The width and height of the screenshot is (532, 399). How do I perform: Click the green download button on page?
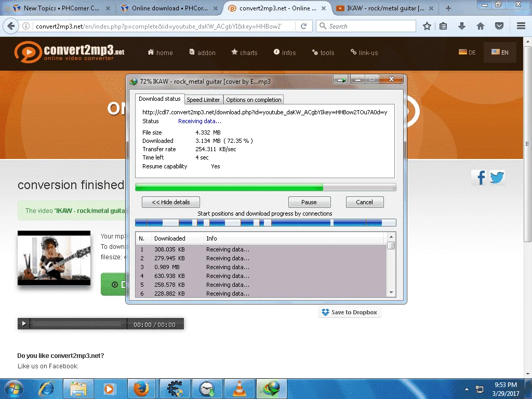(x=113, y=284)
